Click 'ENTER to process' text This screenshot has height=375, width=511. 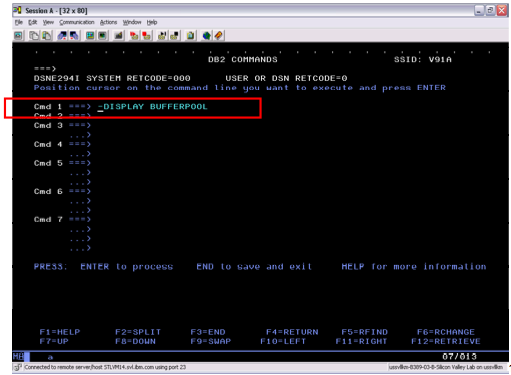[x=127, y=267]
